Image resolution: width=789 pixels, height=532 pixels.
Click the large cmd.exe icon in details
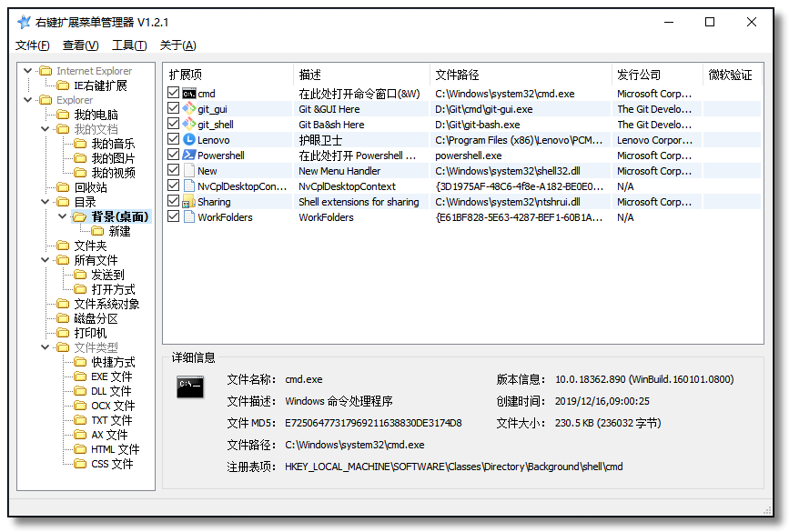190,387
